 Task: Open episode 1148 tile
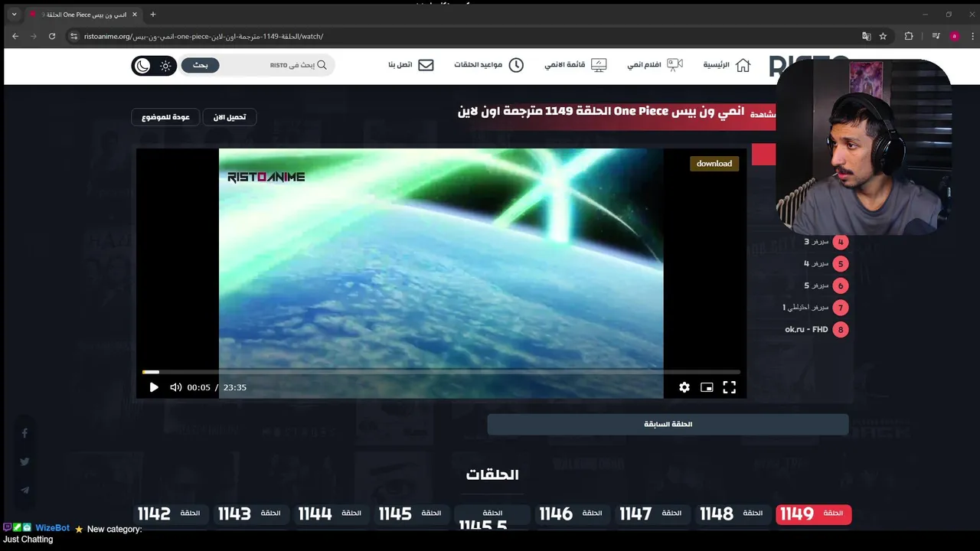coord(733,514)
